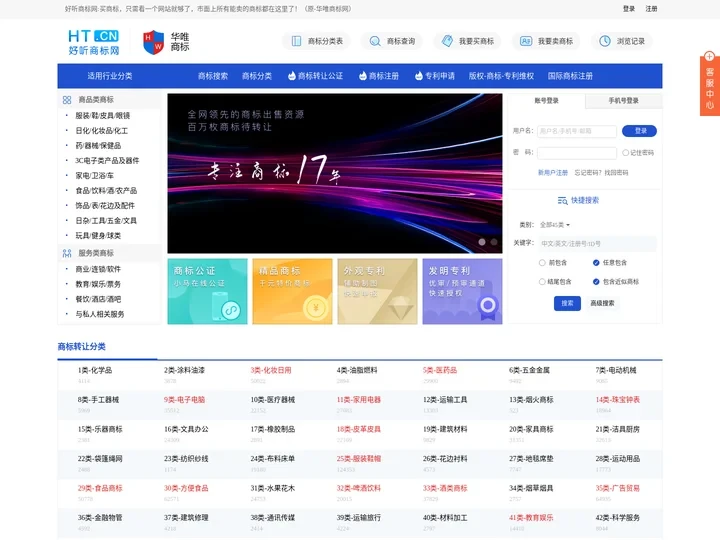Click the 专注商标17年 banner

click(x=335, y=173)
